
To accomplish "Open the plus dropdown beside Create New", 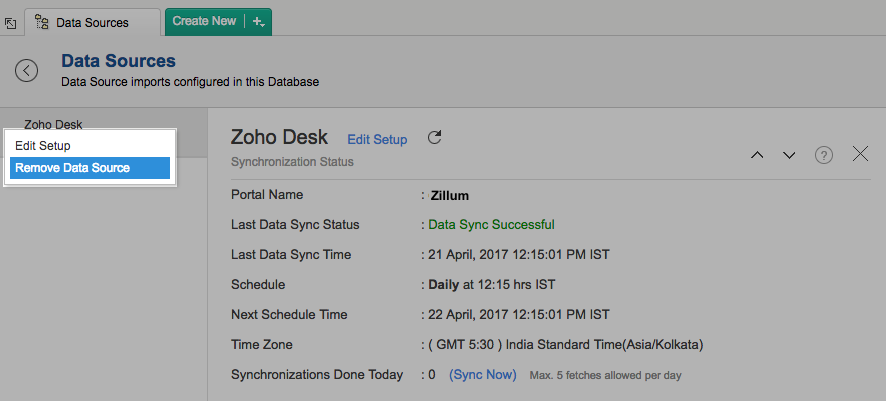I will (x=258, y=21).
